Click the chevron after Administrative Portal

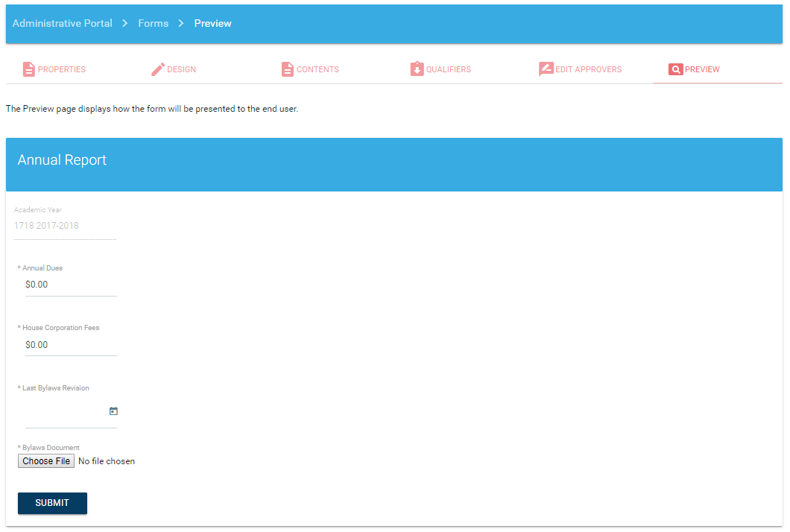(125, 24)
